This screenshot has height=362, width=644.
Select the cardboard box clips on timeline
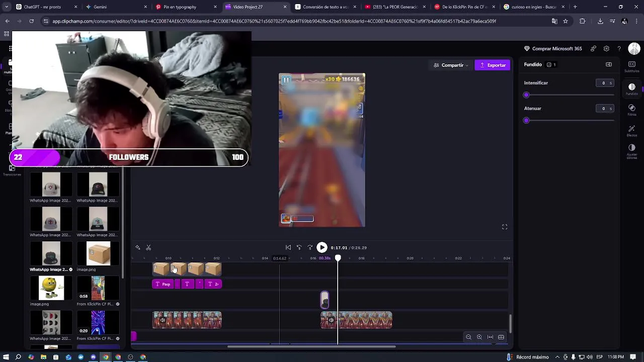(x=187, y=269)
